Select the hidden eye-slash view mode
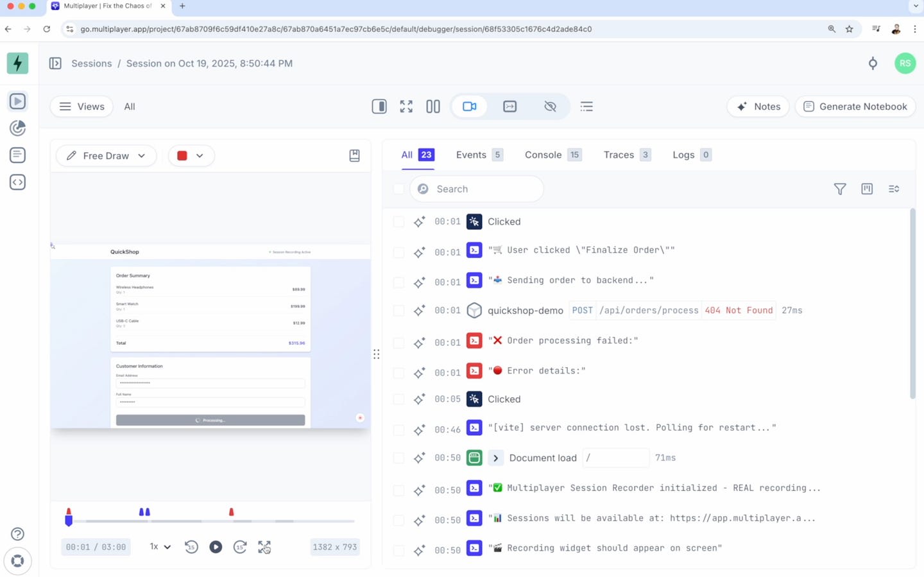The image size is (924, 577). [x=550, y=107]
